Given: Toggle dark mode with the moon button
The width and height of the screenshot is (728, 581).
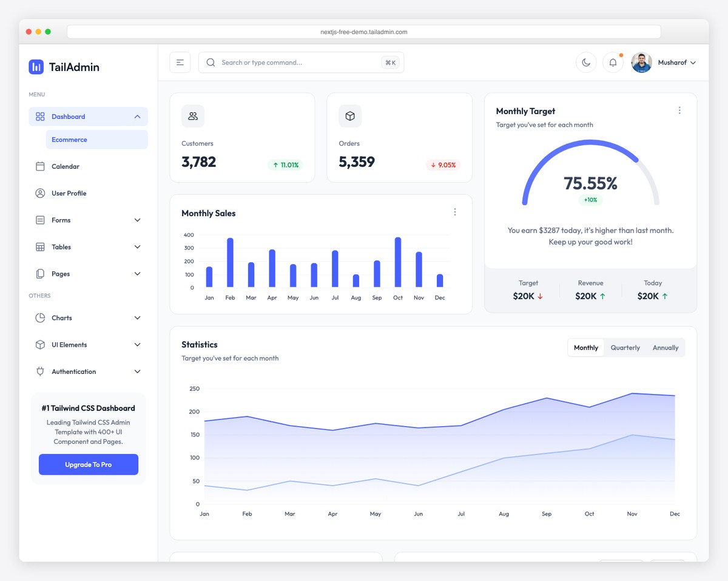Looking at the screenshot, I should coord(585,62).
